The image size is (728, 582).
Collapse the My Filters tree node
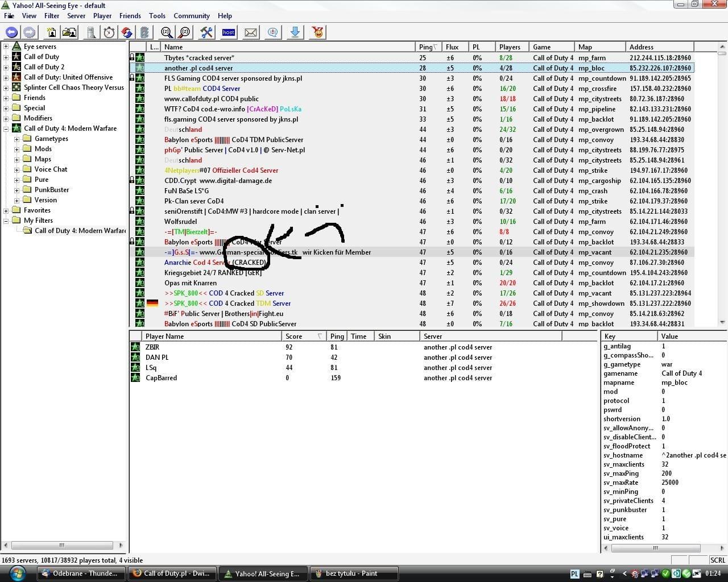click(x=6, y=221)
